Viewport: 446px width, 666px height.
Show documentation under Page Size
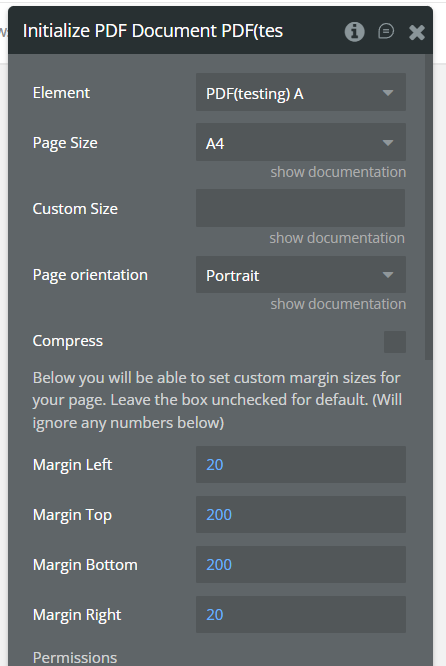click(x=338, y=172)
